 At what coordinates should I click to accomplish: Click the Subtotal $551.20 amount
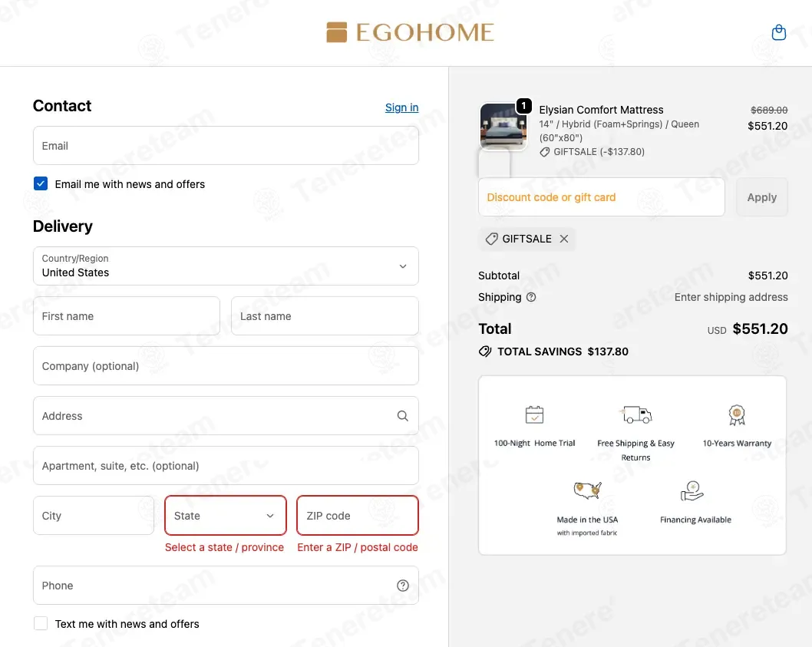[767, 276]
